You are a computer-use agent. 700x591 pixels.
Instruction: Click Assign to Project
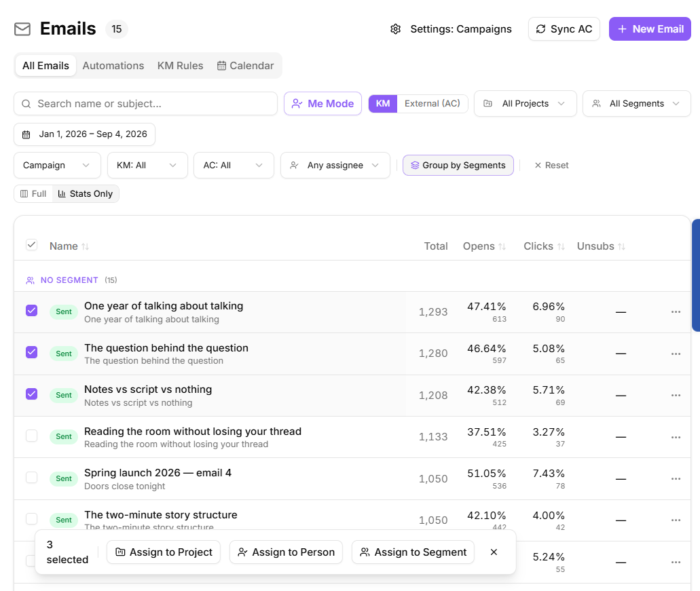click(164, 552)
